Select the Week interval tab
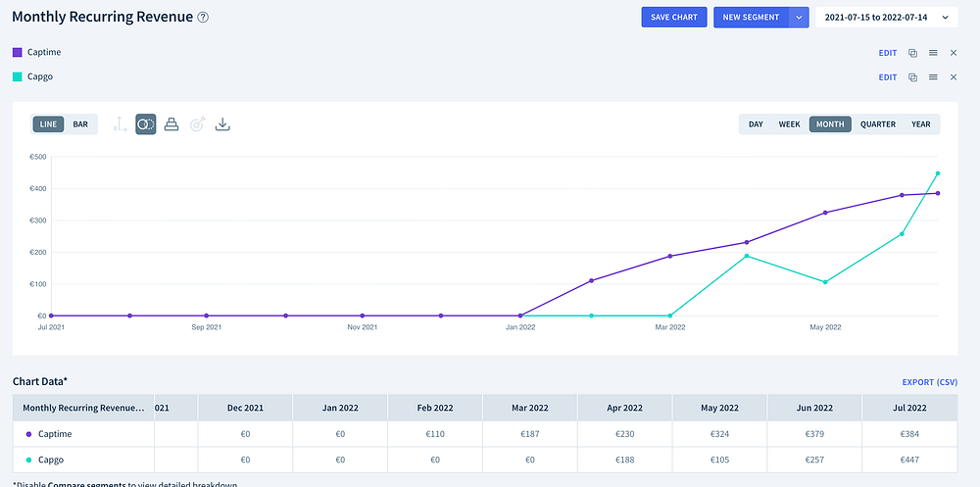980x487 pixels. pos(789,124)
